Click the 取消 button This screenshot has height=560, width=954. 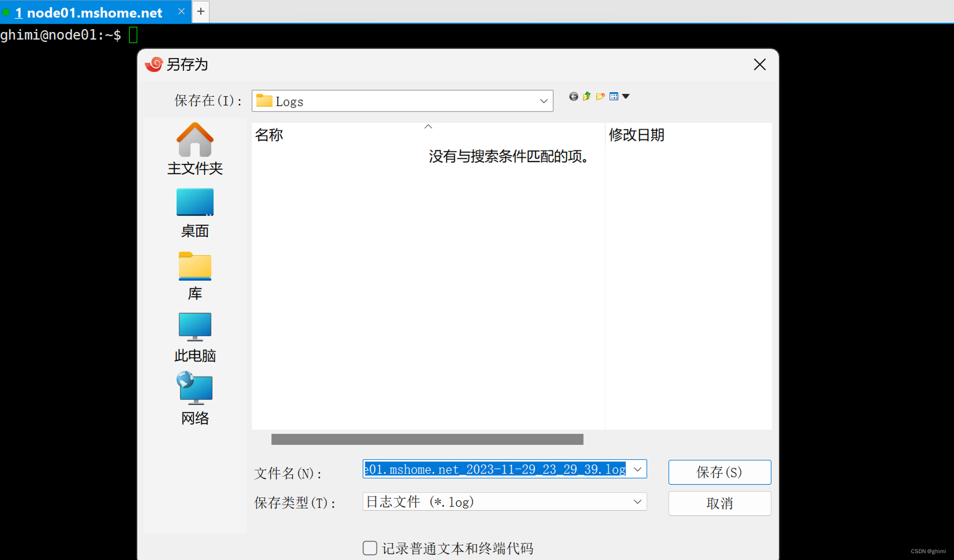click(x=719, y=503)
